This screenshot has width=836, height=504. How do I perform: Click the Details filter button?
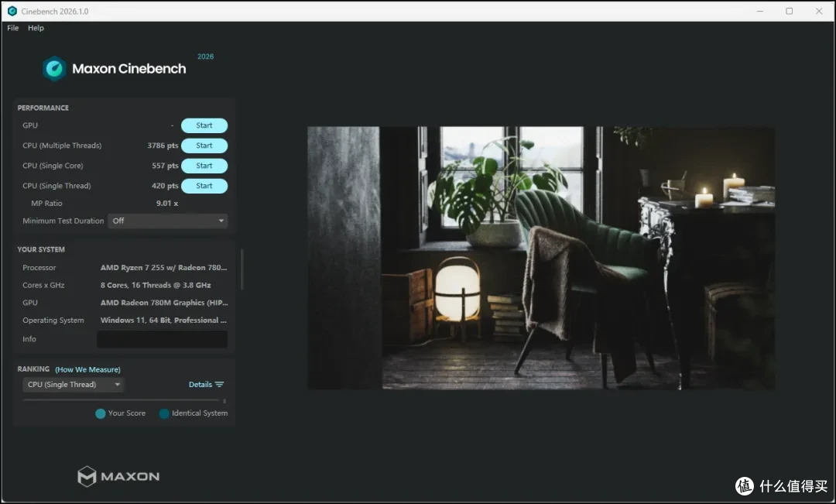tap(207, 385)
